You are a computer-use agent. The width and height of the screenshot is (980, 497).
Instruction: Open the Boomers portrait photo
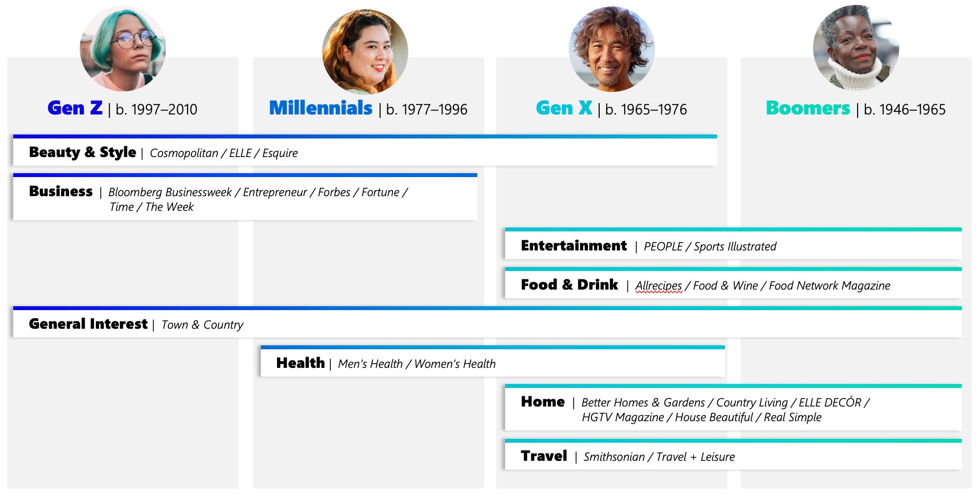coord(856,48)
